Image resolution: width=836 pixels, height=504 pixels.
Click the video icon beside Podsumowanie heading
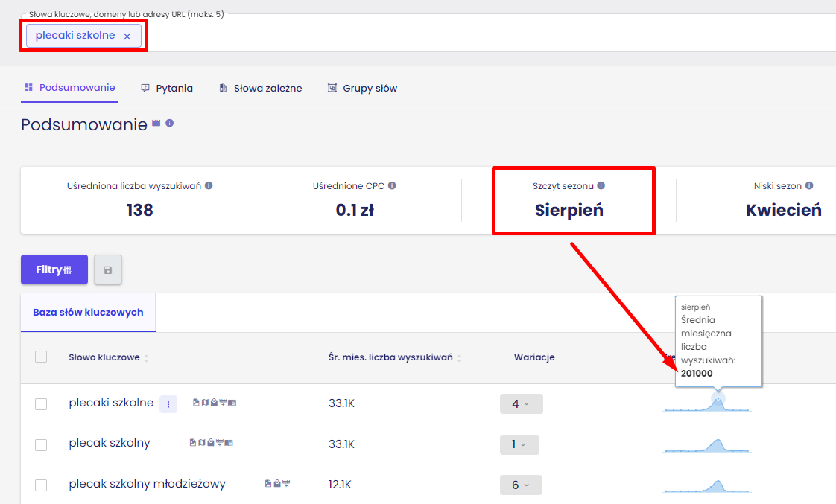coord(156,123)
